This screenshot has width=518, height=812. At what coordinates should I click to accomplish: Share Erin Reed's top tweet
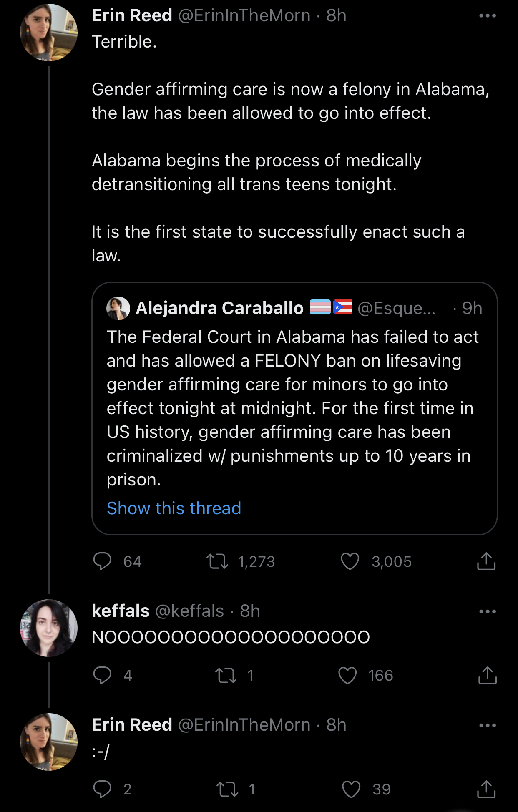[486, 561]
